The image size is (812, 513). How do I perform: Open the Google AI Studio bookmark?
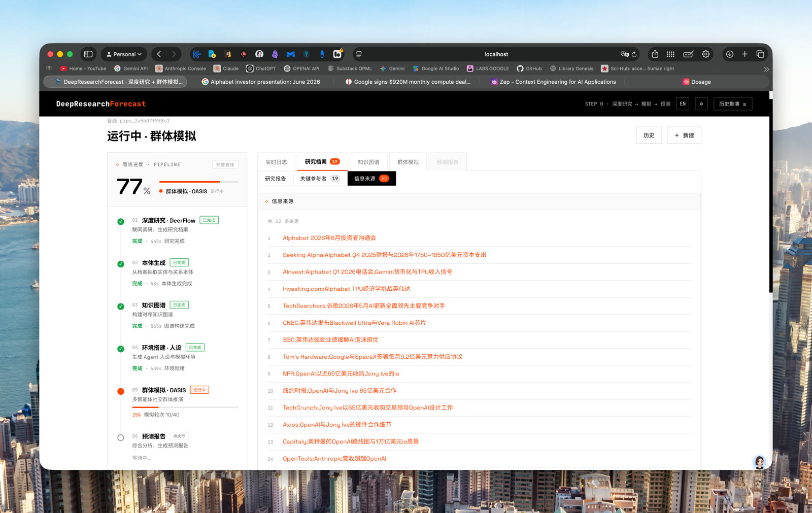point(435,69)
